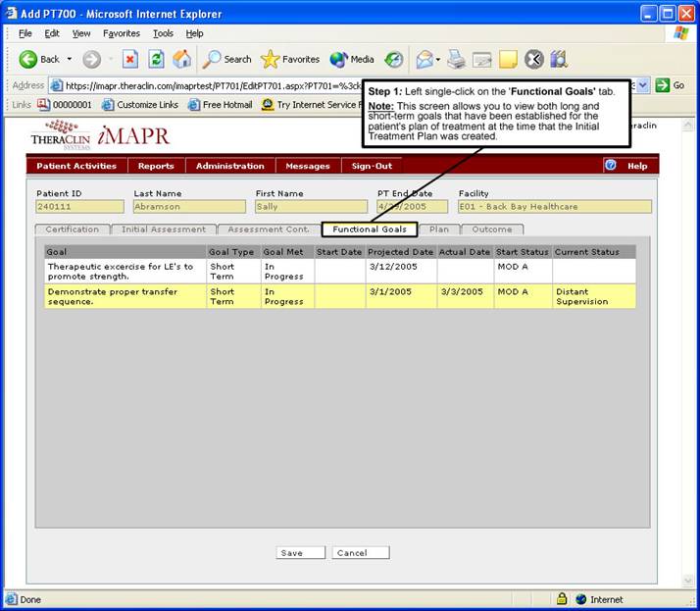Click the Save button
Screen dimensions: 700x611
coord(291,553)
